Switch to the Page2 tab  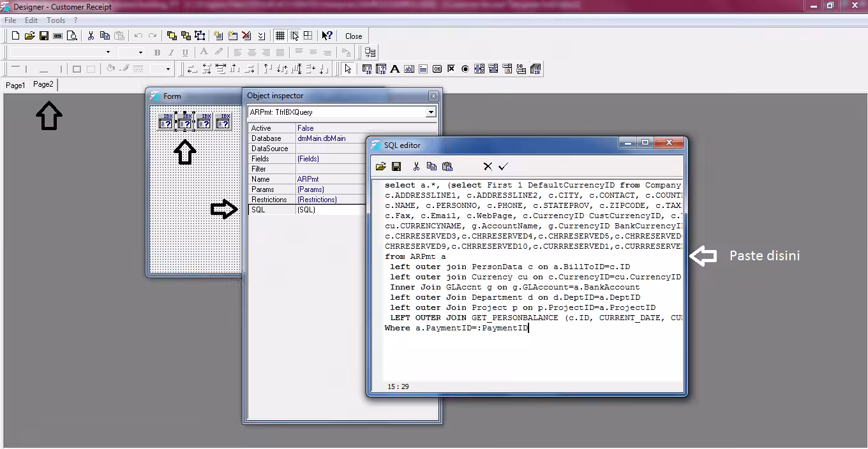[43, 84]
